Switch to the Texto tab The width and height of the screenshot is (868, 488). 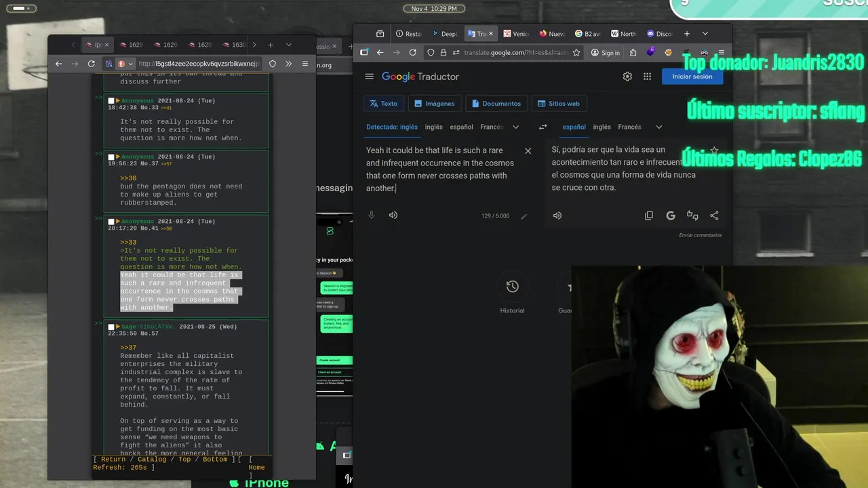(x=383, y=104)
